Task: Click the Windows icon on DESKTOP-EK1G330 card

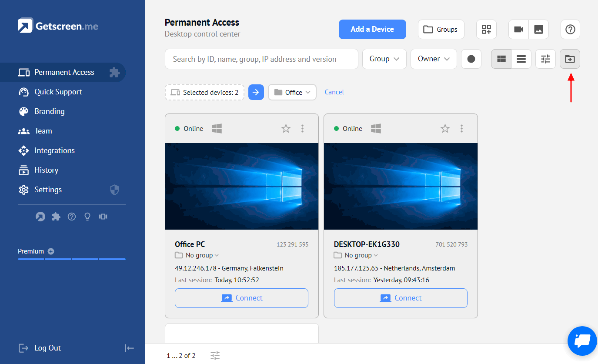Action: (x=376, y=128)
